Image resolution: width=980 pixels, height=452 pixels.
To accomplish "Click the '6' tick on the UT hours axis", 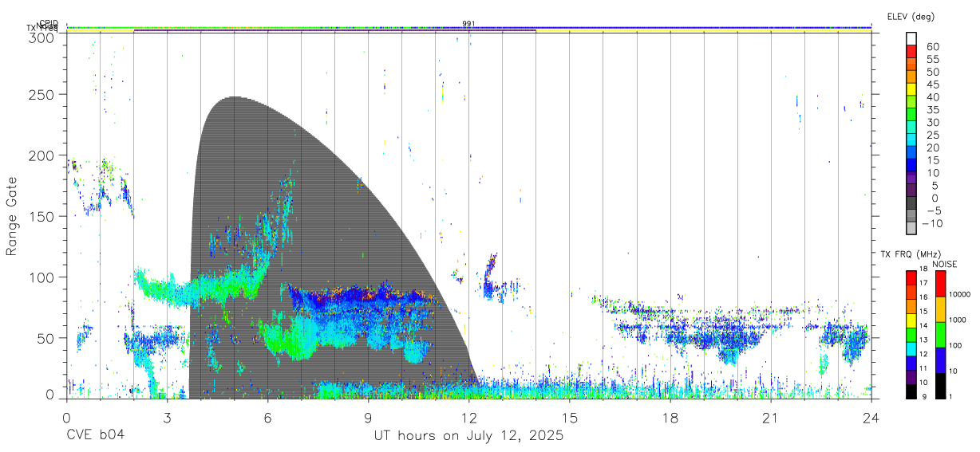I will coord(267,418).
